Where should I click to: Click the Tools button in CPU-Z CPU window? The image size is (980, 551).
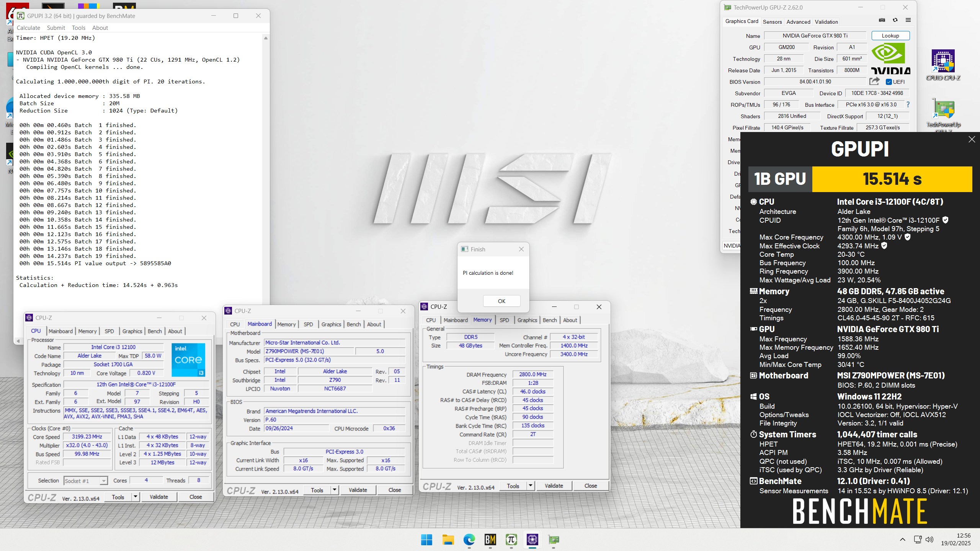pyautogui.click(x=118, y=497)
